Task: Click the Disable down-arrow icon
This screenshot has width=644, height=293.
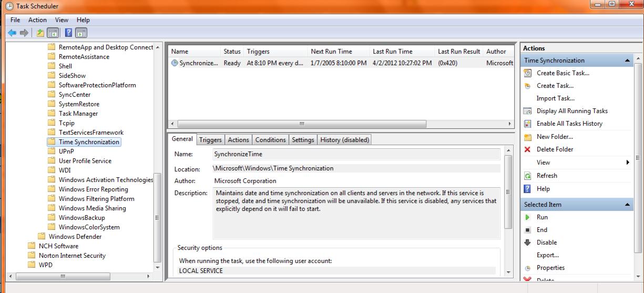Action: tap(528, 243)
